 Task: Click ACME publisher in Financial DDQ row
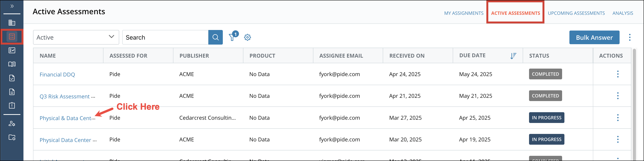click(186, 74)
